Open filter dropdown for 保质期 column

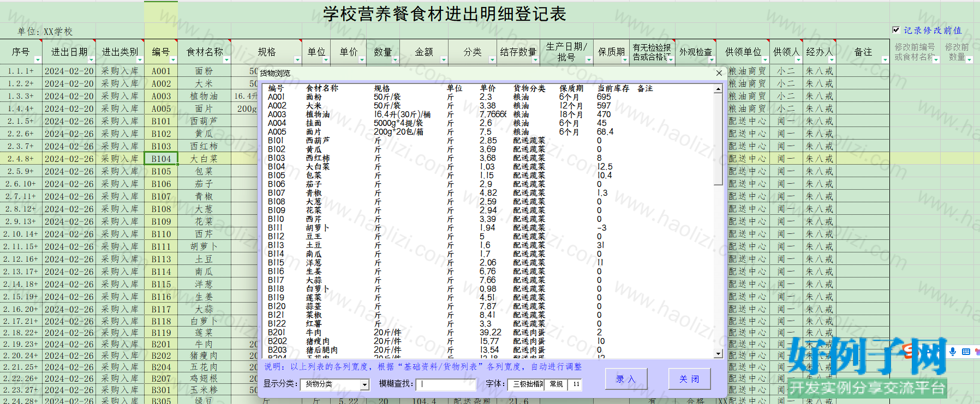[x=625, y=59]
